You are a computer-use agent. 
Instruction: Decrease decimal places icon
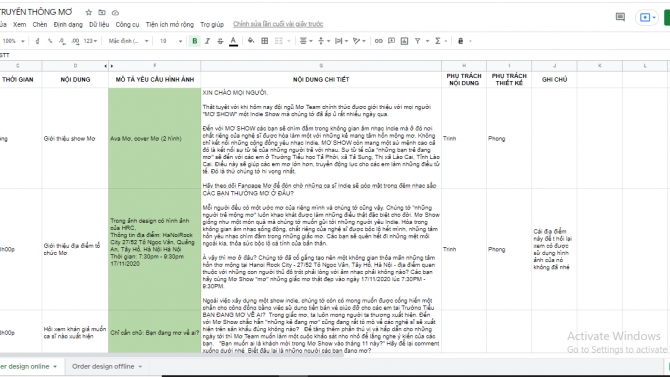click(x=62, y=41)
